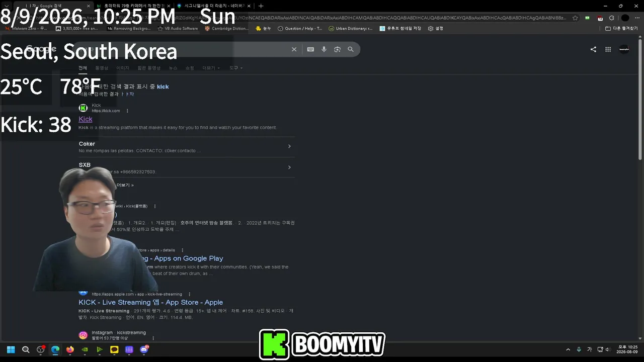Open the Cambridge Dictionary bookmark
The height and width of the screenshot is (362, 644).
click(226, 29)
